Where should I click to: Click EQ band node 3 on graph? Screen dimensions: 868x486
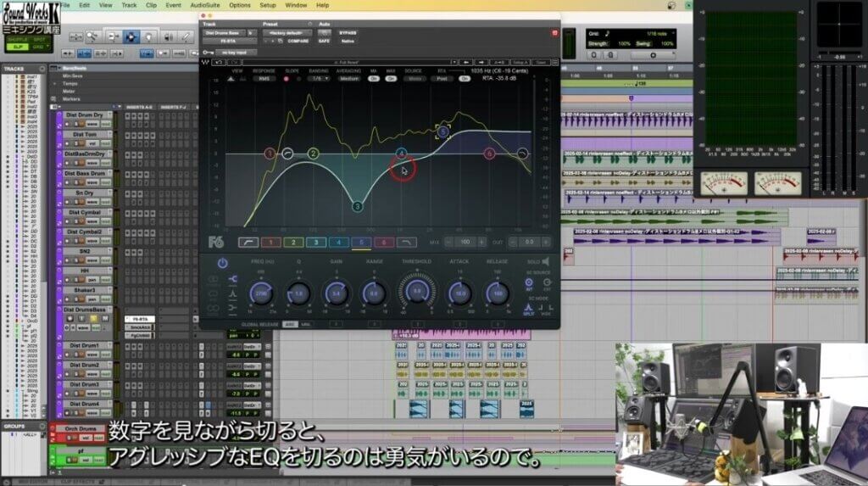(358, 206)
